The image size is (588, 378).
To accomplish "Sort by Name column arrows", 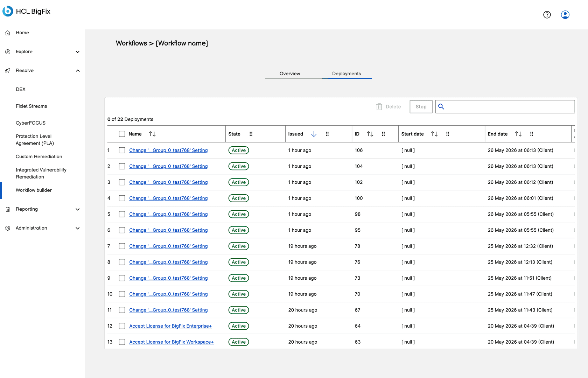I will (152, 134).
